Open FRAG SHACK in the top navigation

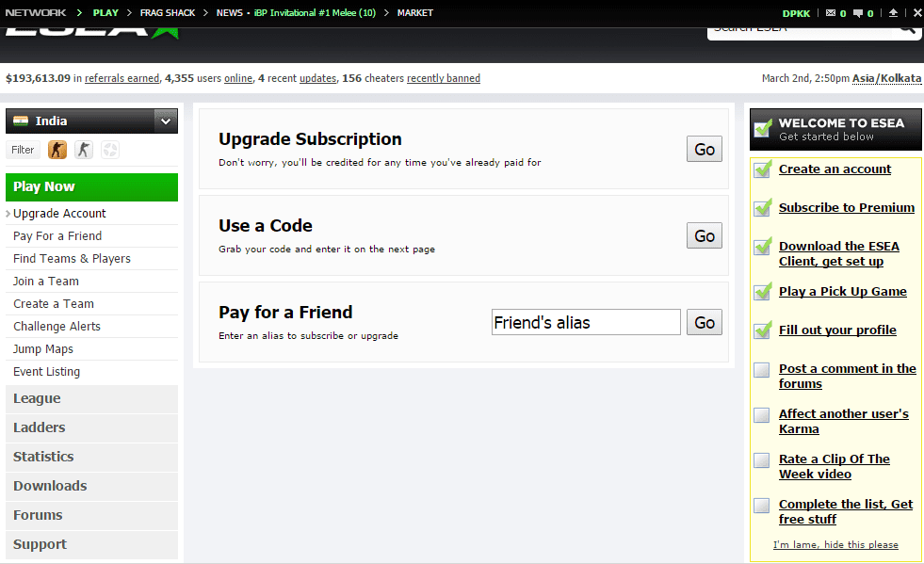tap(166, 13)
